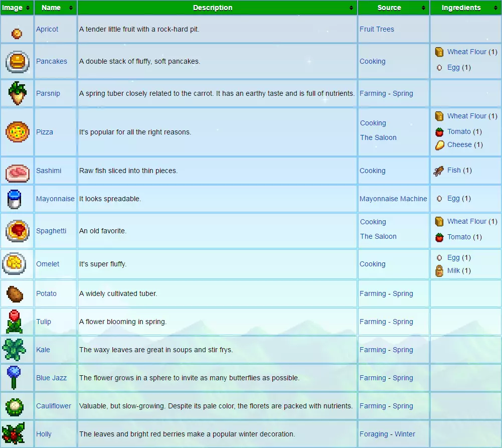This screenshot has height=448, width=502.
Task: Open the Spaghetti name link
Action: point(51,231)
